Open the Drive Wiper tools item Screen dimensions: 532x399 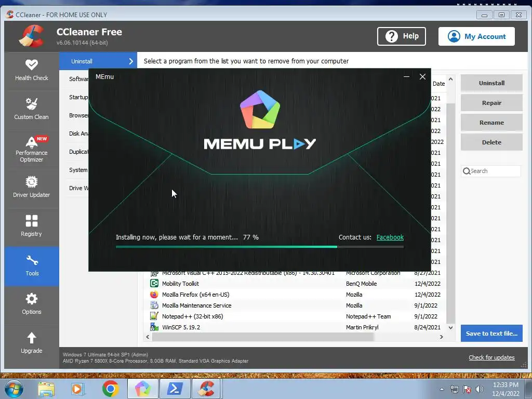[79, 188]
